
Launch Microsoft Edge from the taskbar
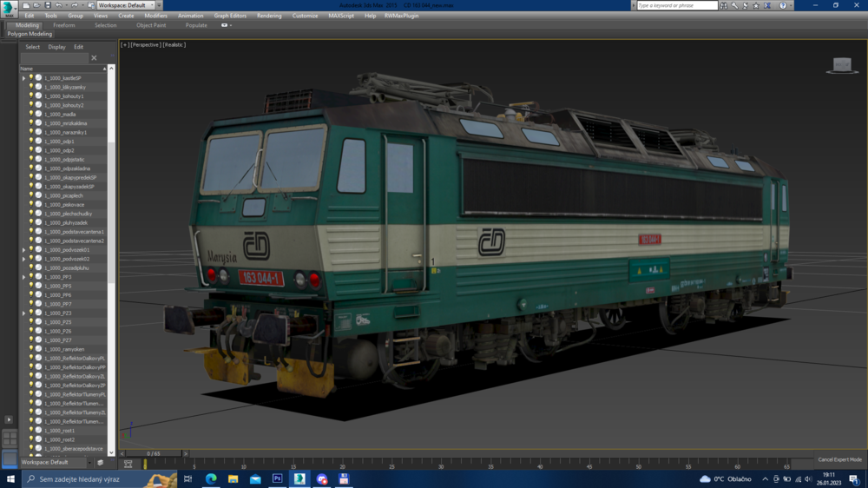[x=211, y=478]
